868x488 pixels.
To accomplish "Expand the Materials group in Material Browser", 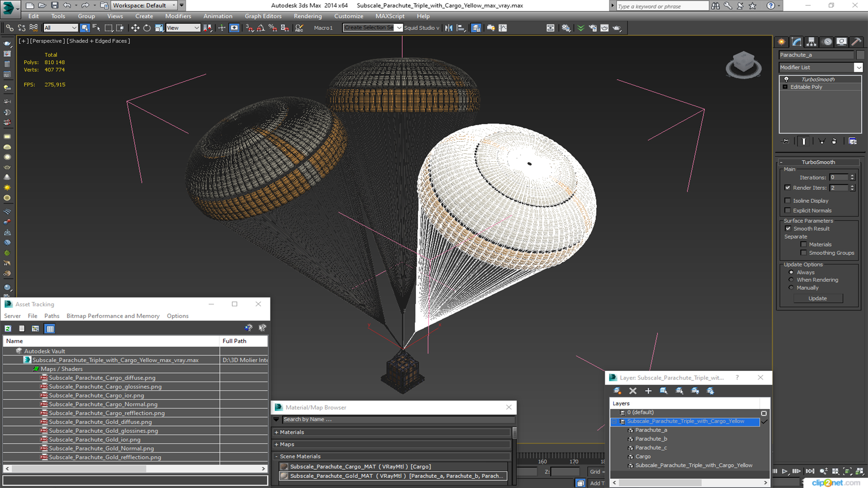I will click(x=276, y=432).
